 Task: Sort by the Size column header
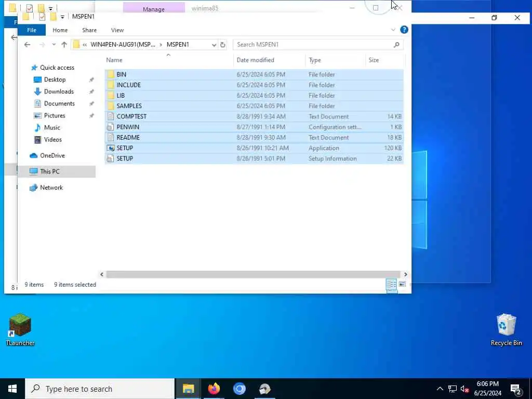click(x=385, y=60)
